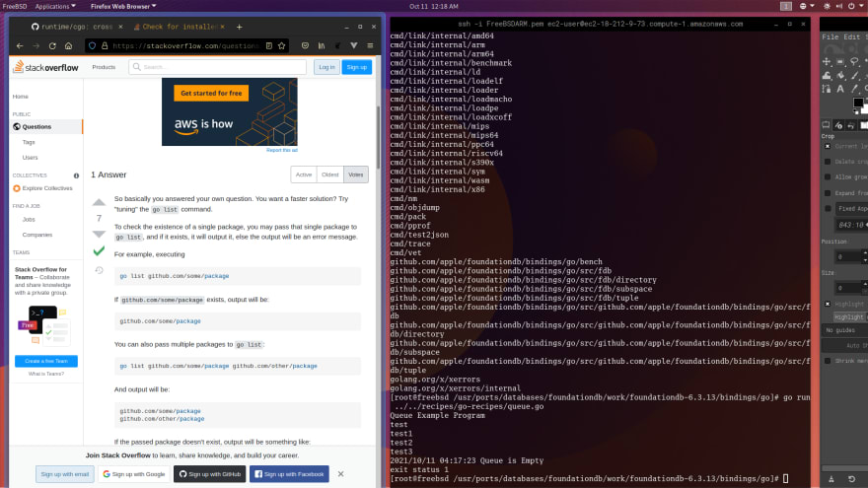This screenshot has height=488, width=868.
Task: Select GIMP's Text tool
Action: coord(840,89)
